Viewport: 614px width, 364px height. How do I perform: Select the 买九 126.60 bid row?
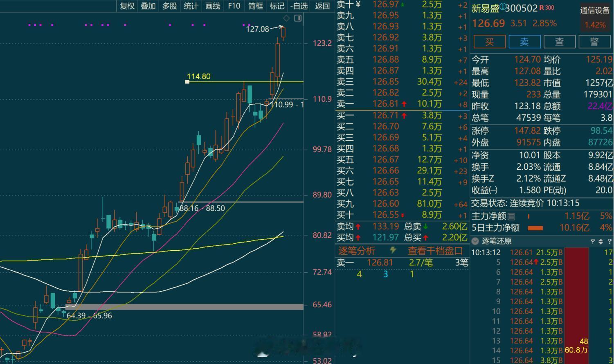(x=402, y=204)
